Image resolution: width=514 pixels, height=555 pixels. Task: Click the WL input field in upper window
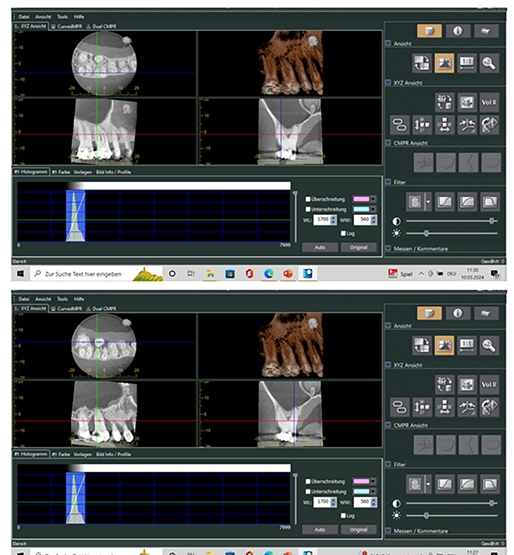[x=322, y=220]
